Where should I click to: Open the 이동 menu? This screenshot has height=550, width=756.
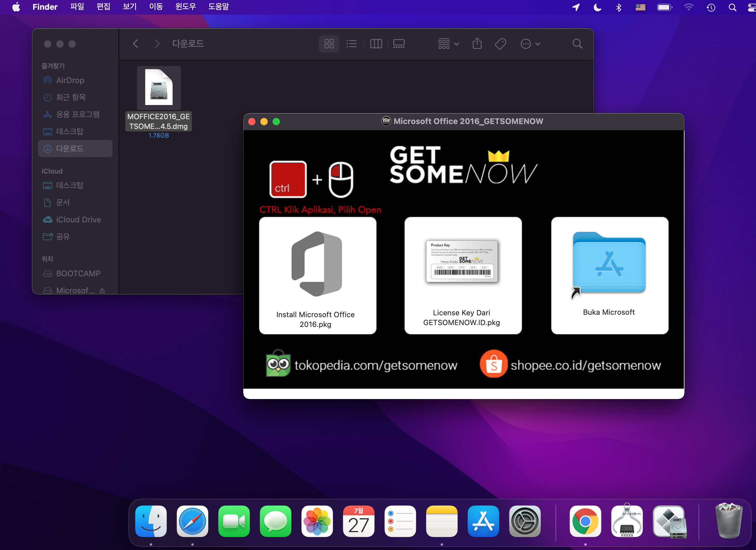coord(156,7)
